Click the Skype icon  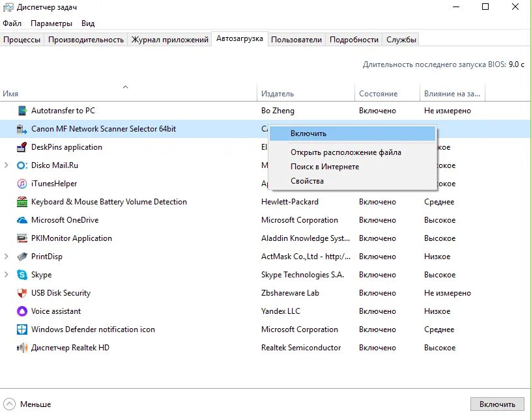click(22, 275)
